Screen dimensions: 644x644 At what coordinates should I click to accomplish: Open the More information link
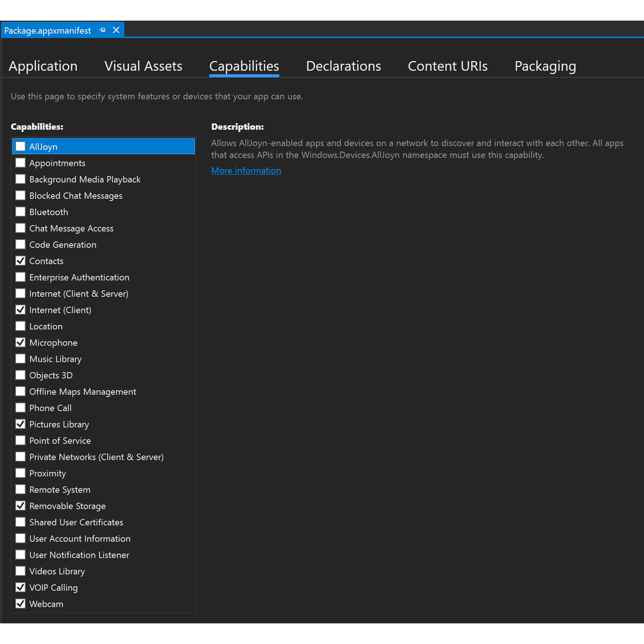pyautogui.click(x=246, y=171)
